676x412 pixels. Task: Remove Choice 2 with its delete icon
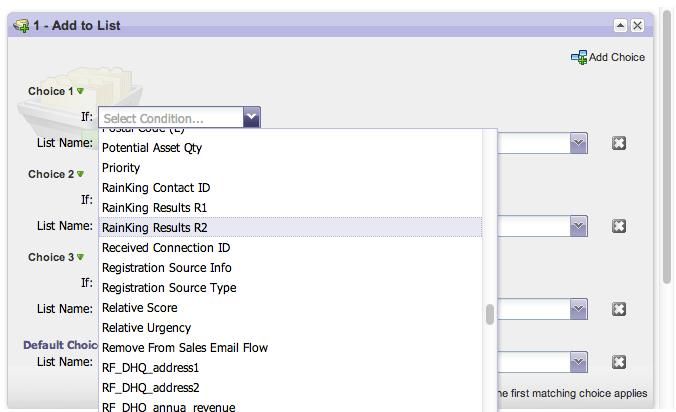(619, 226)
